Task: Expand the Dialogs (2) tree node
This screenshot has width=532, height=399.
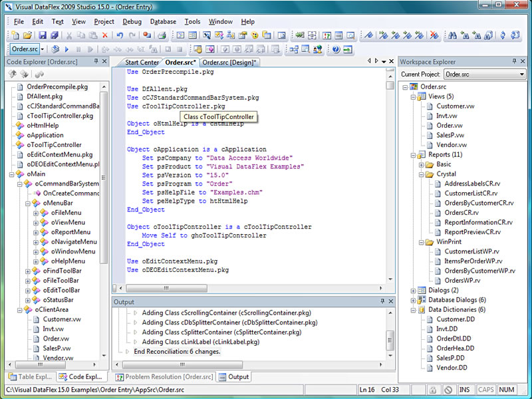Action: pyautogui.click(x=413, y=290)
